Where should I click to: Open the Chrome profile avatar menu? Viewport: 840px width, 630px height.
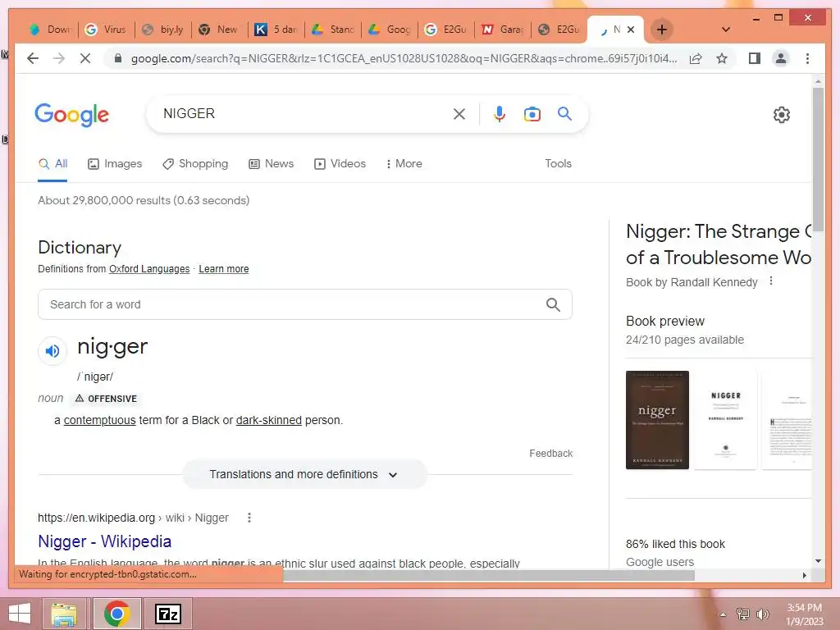(x=781, y=58)
